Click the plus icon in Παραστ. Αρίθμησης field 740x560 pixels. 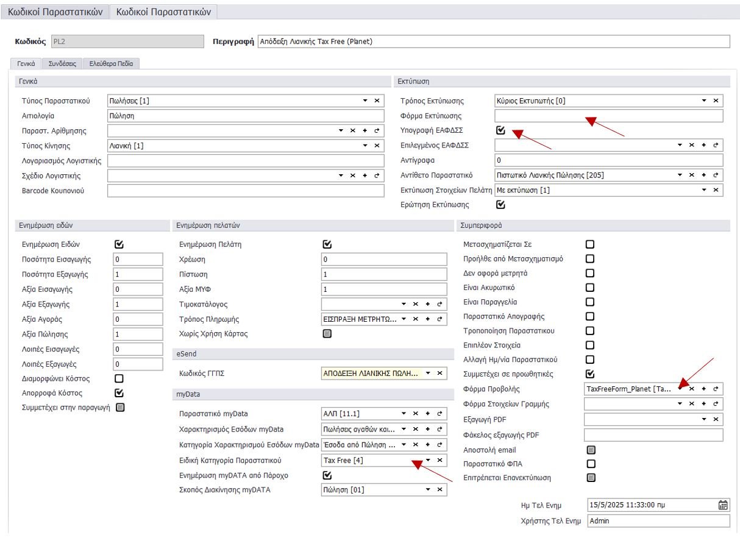click(365, 130)
